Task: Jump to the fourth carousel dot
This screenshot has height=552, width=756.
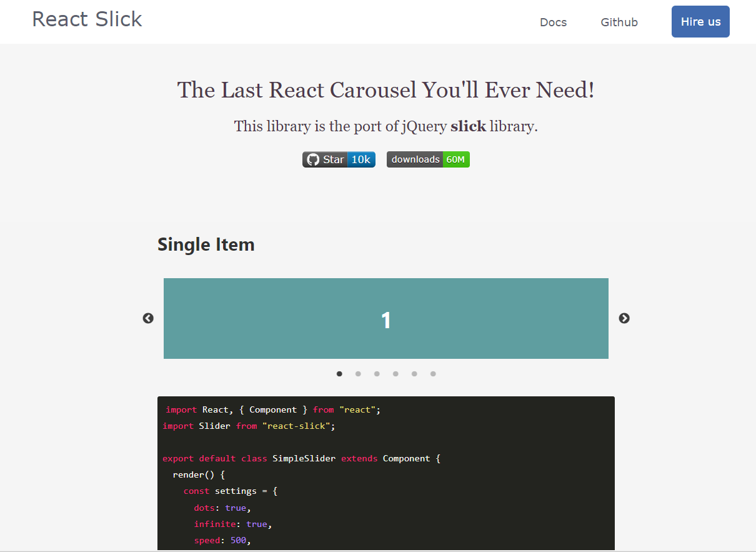Action: 395,374
